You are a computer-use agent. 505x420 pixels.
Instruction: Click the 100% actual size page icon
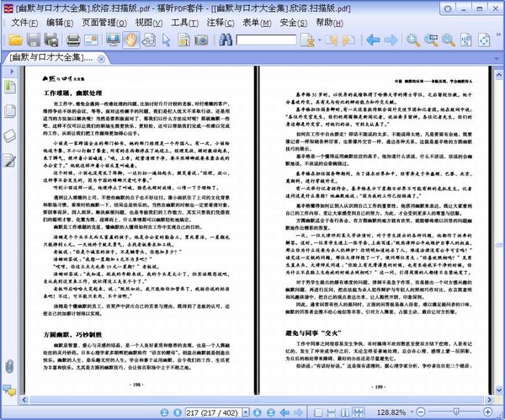tap(466, 40)
